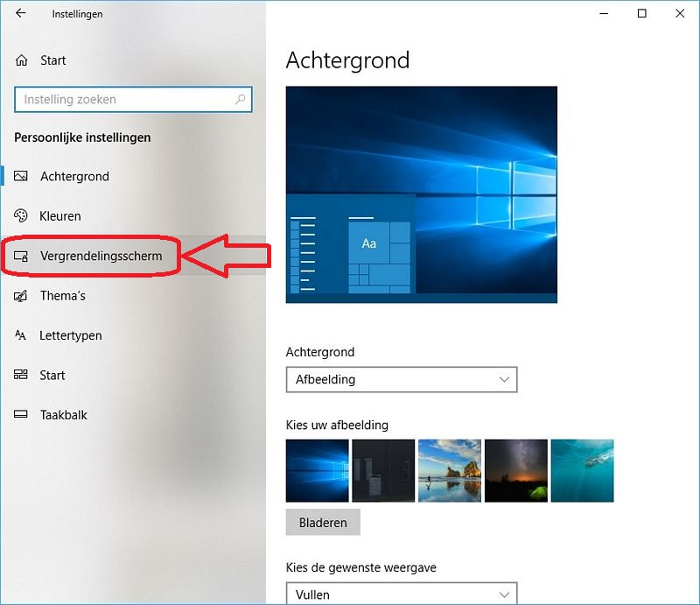Click the search magnifier icon
The image size is (700, 605).
tap(240, 99)
